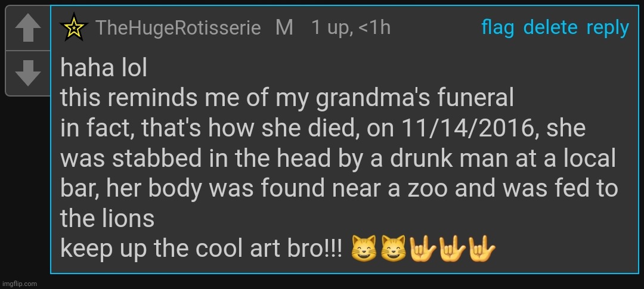The height and width of the screenshot is (289, 644).
Task: Downvote the comment with the down arrow
Action: (26, 73)
